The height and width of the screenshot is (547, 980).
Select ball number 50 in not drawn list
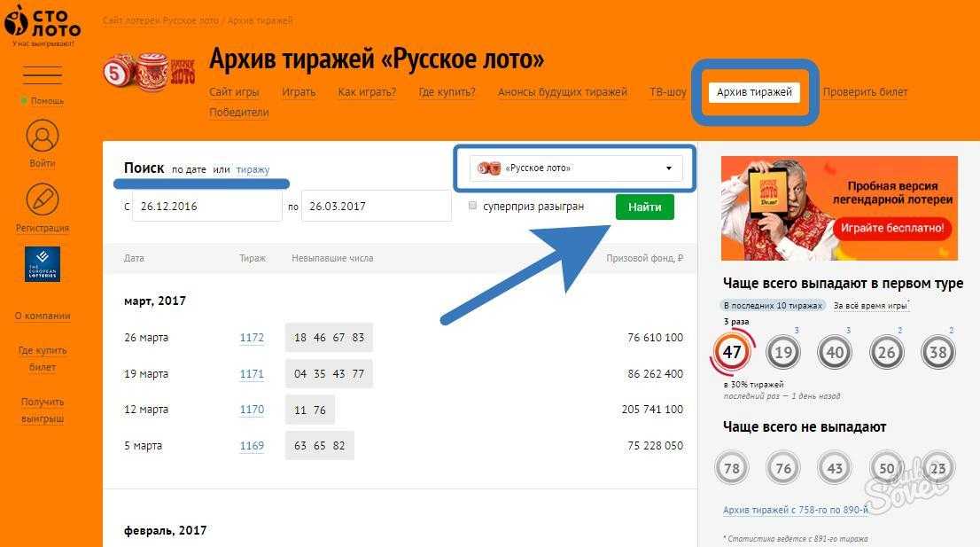pos(886,467)
